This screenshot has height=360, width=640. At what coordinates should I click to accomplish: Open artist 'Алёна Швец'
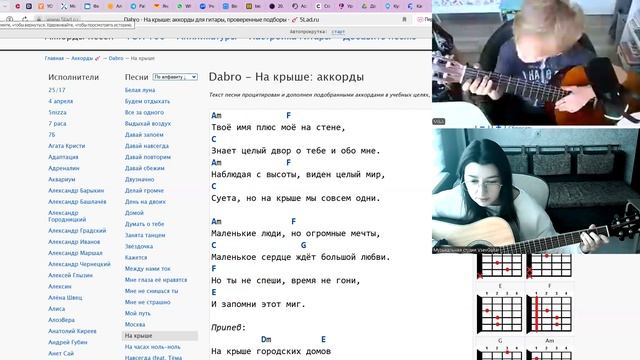coord(65,298)
